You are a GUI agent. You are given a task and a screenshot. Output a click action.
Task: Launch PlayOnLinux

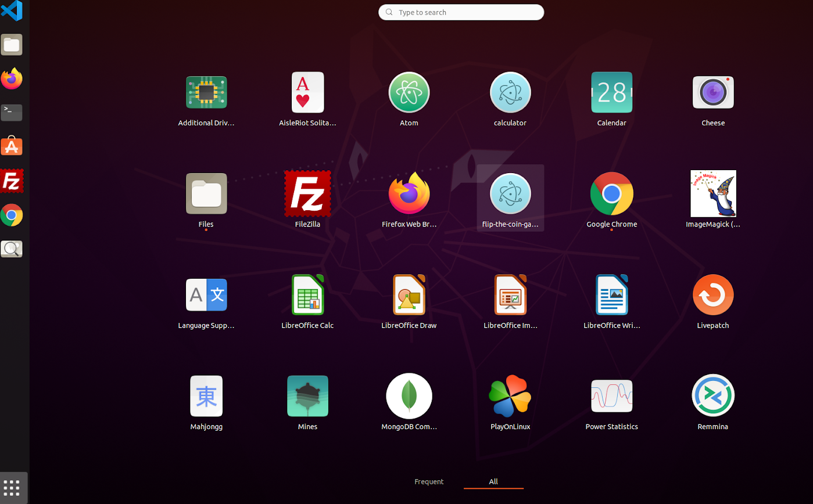click(x=510, y=396)
